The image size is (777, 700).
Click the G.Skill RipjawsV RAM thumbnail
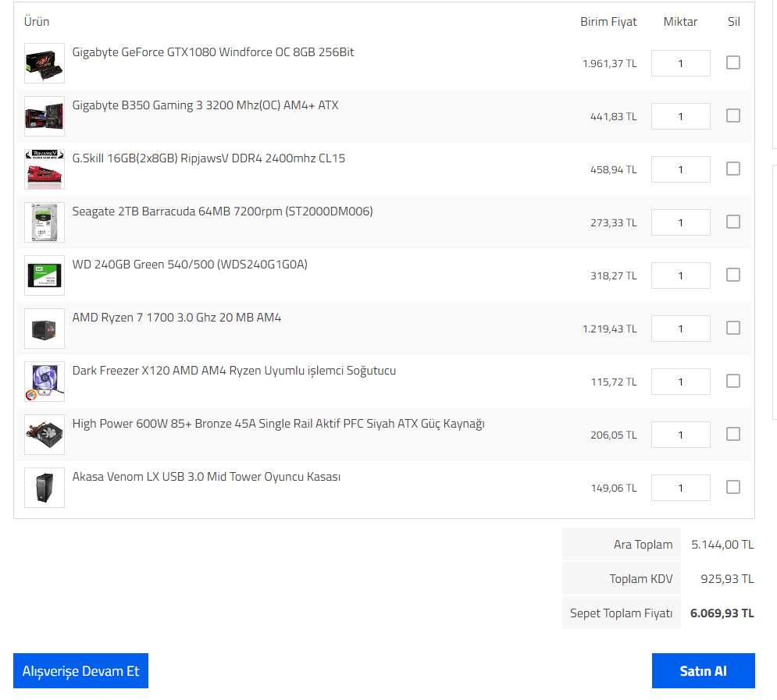click(44, 169)
